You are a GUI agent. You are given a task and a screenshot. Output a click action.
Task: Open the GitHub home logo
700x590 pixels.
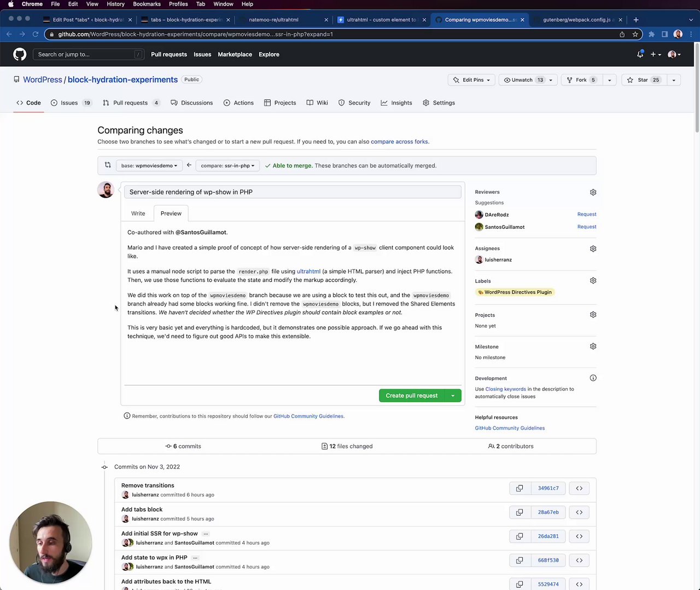coord(20,54)
